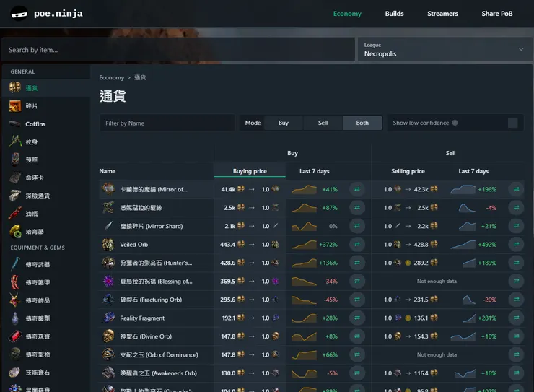Click the Mirror Shard item icon
The width and height of the screenshot is (534, 392).
108,226
